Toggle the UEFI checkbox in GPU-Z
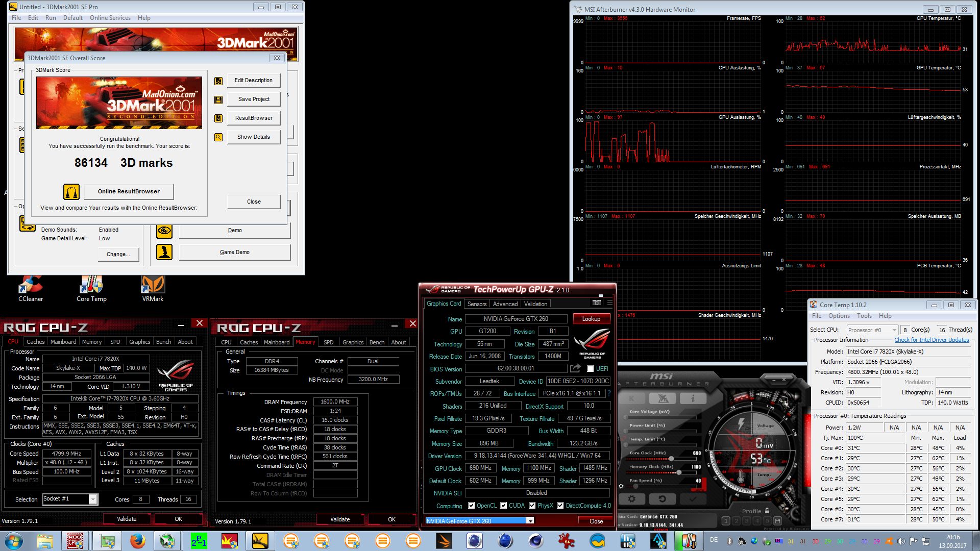The height and width of the screenshot is (551, 980). pyautogui.click(x=590, y=369)
